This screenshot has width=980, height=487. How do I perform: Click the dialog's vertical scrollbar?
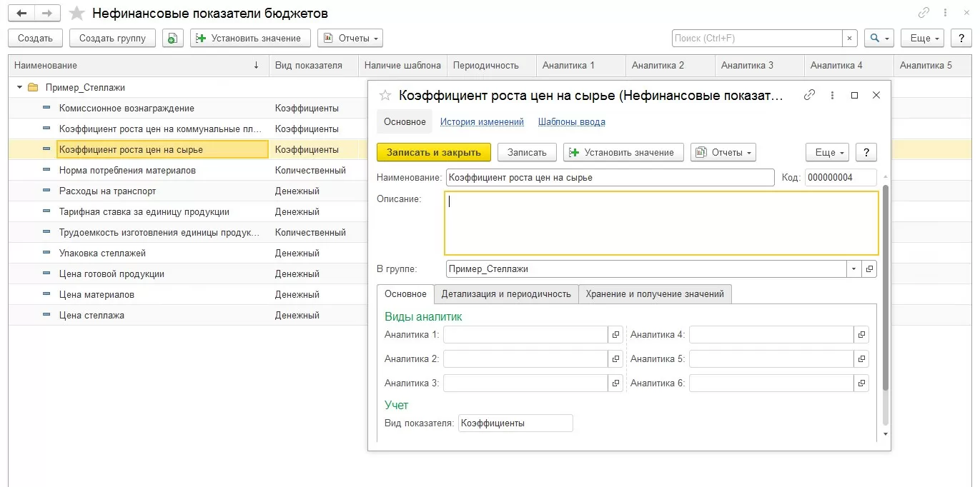click(x=886, y=286)
